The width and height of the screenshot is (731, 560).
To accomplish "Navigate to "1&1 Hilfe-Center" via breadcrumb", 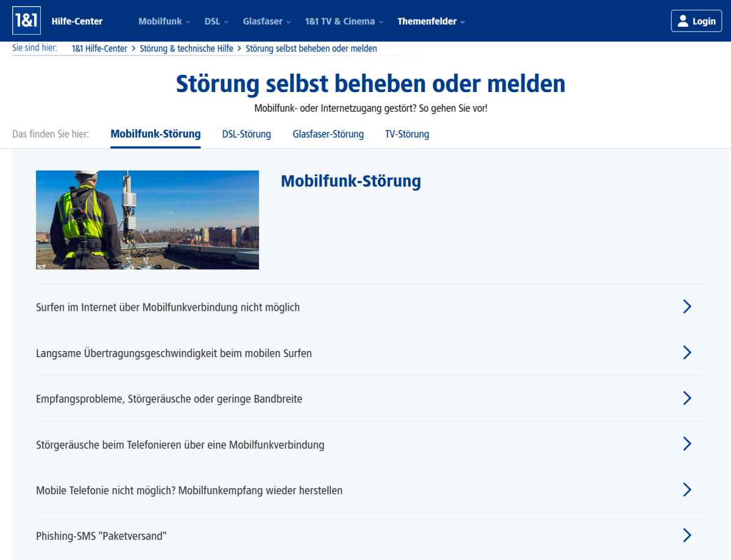I will (x=99, y=48).
